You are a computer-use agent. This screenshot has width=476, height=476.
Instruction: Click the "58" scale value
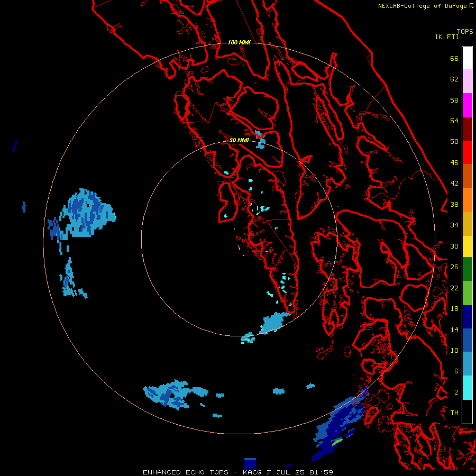point(454,100)
